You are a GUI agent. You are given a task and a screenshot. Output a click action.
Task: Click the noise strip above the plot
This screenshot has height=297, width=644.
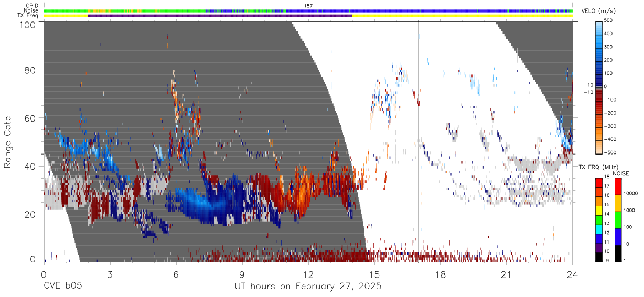308,10
